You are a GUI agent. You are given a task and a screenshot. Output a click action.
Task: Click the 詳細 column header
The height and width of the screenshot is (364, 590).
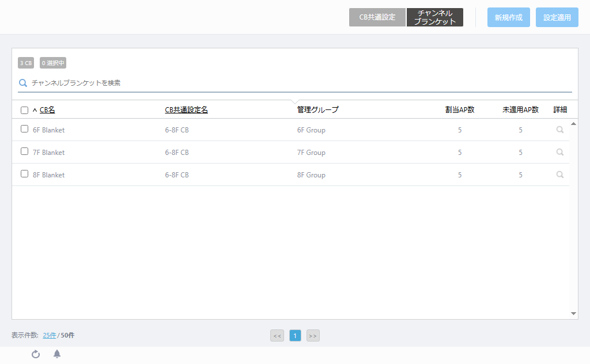coord(560,110)
